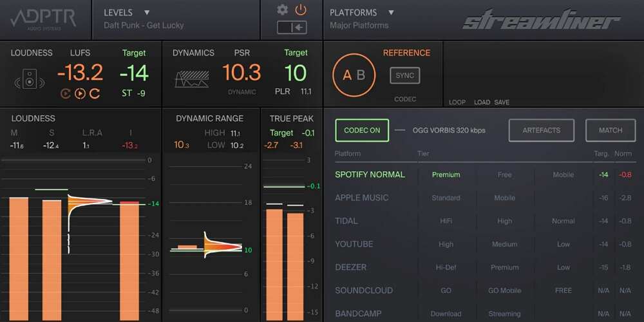Click the collapse panel arrow icon

click(292, 28)
